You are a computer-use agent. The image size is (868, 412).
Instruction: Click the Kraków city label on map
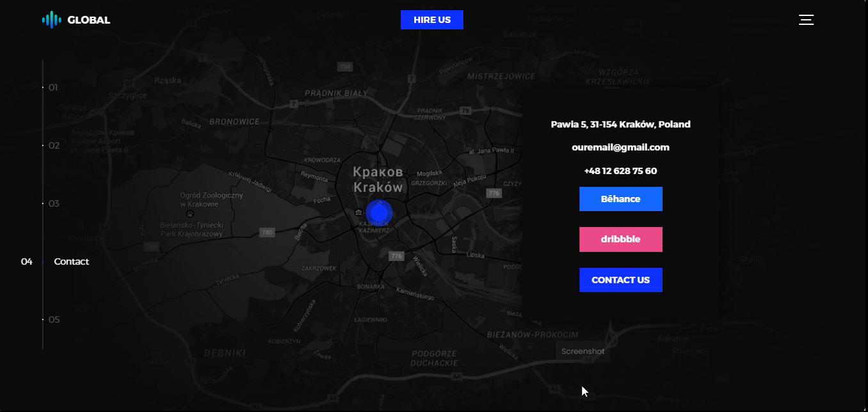pos(378,187)
